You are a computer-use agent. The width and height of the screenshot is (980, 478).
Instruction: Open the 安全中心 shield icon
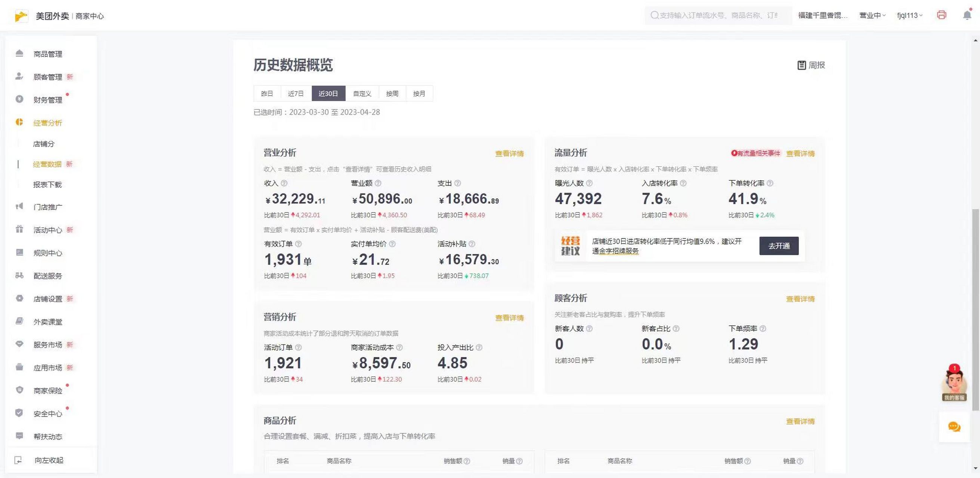[19, 413]
